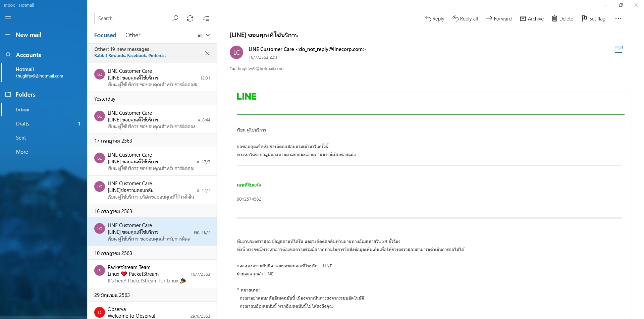Set flag on this message
Screen dimensions: 644x319
[593, 19]
